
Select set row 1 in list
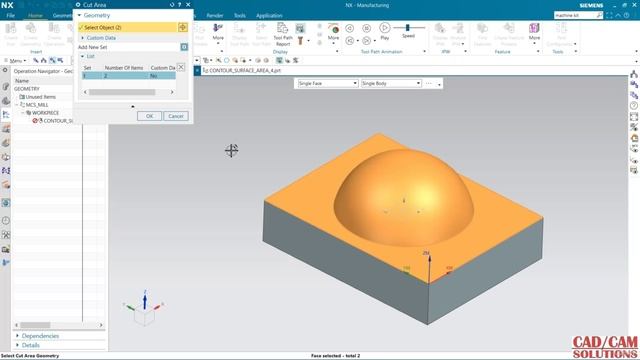point(129,76)
